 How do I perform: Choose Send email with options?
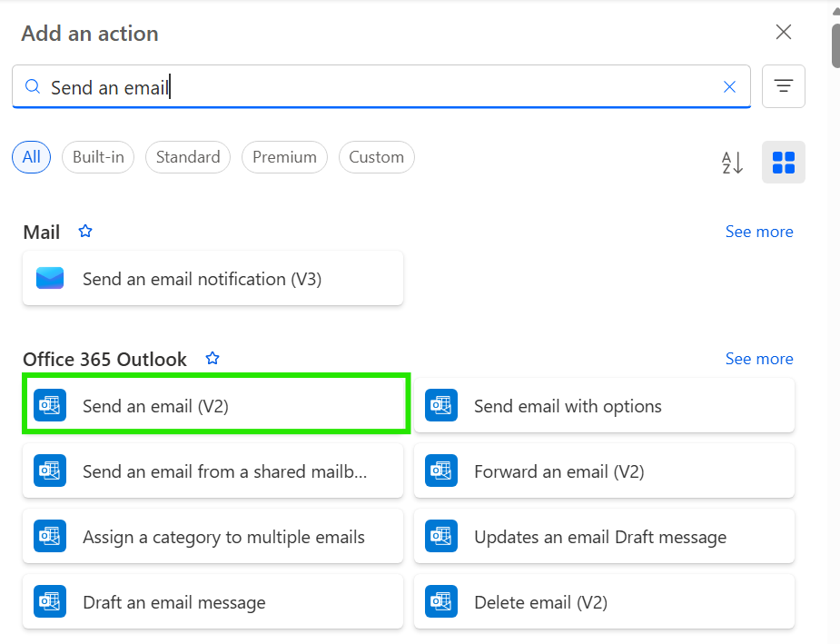point(604,406)
